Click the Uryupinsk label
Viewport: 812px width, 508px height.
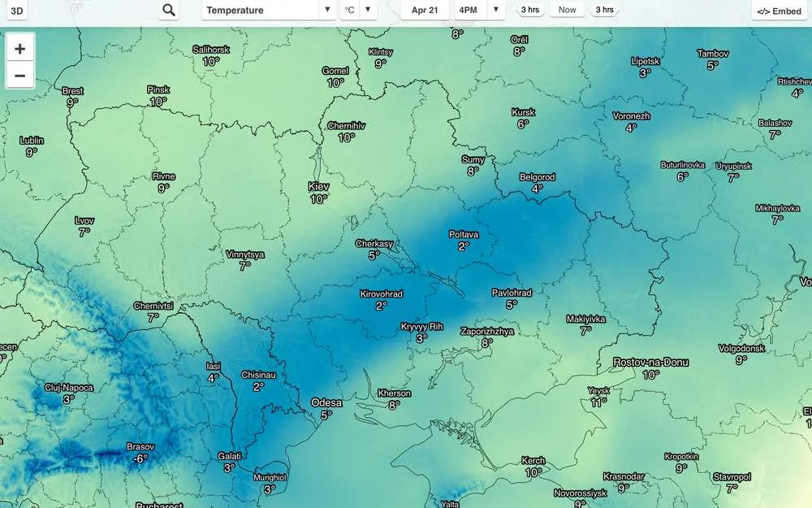point(733,167)
